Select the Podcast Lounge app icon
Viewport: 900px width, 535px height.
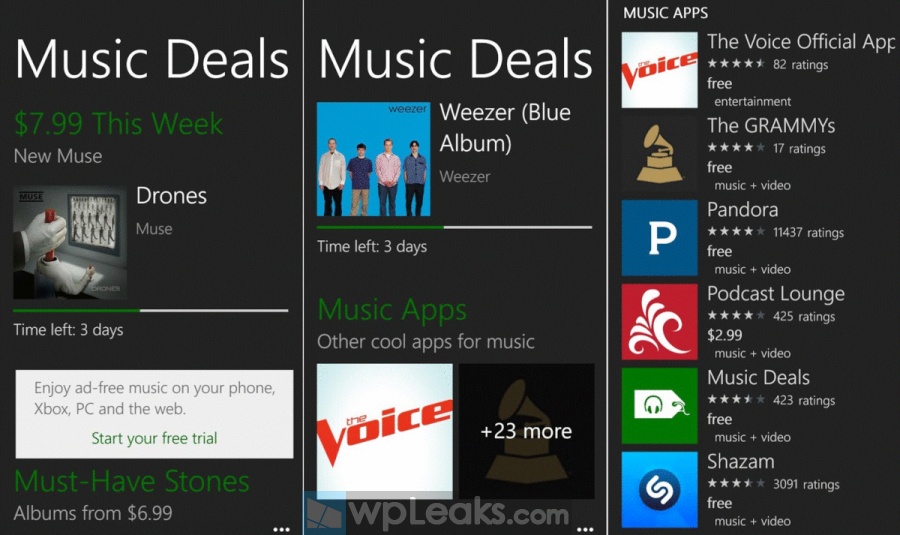click(x=660, y=321)
